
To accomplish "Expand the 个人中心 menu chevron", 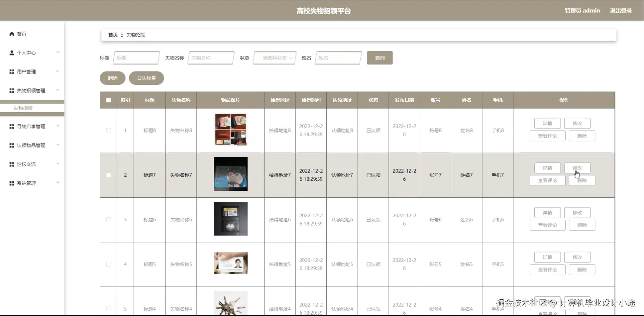I will 58,52.
